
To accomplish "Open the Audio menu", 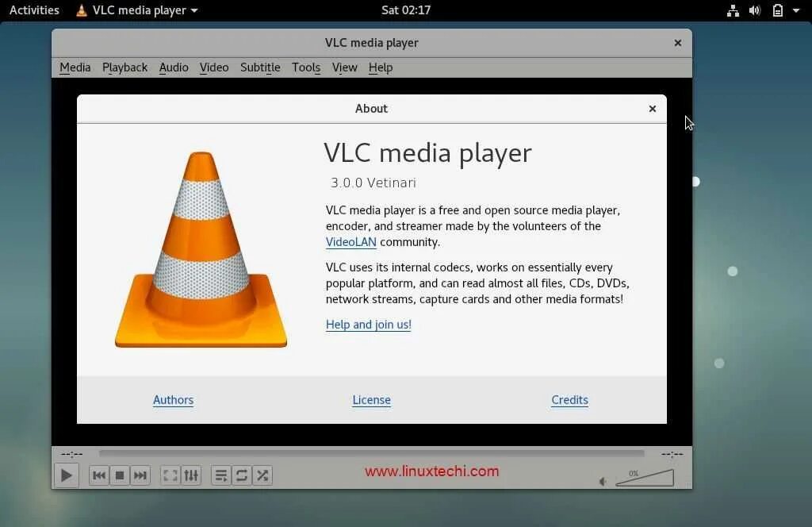I will [174, 67].
